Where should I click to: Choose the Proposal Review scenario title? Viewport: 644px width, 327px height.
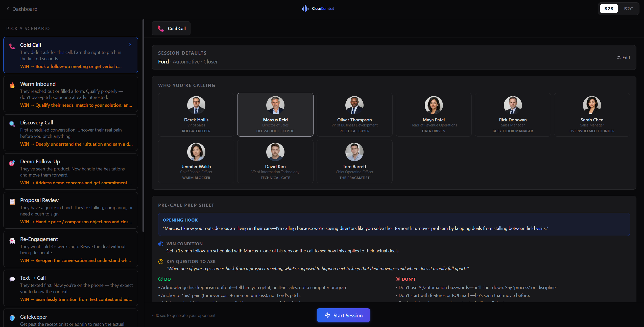[39, 200]
